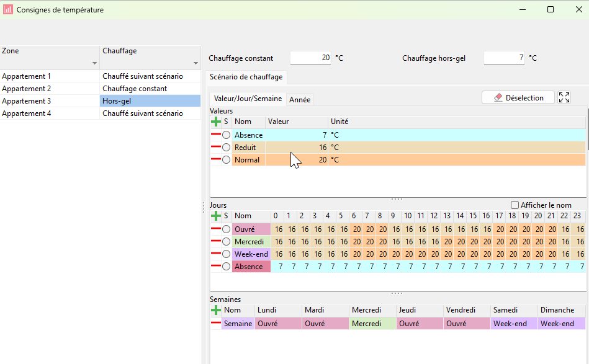Viewport: 589px width, 364px height.
Task: Enable the Afficher le nom checkbox
Action: (x=515, y=205)
